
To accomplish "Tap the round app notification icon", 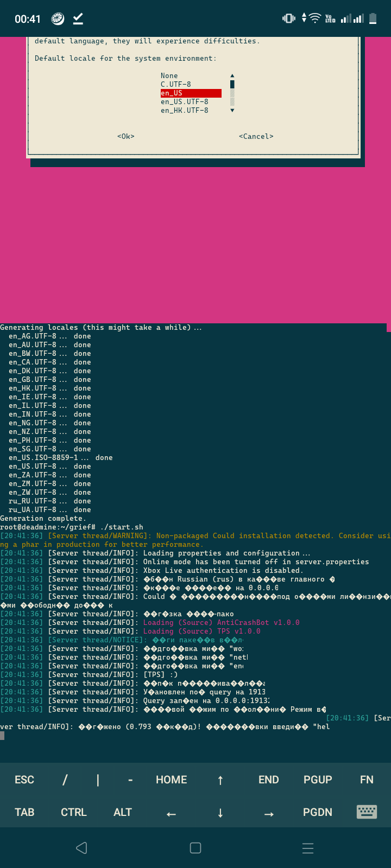I will coord(58,19).
